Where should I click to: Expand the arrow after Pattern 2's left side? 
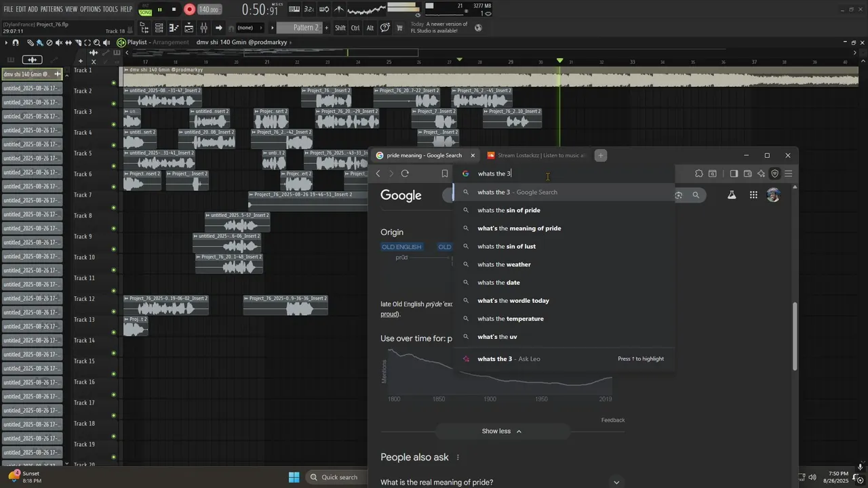272,28
